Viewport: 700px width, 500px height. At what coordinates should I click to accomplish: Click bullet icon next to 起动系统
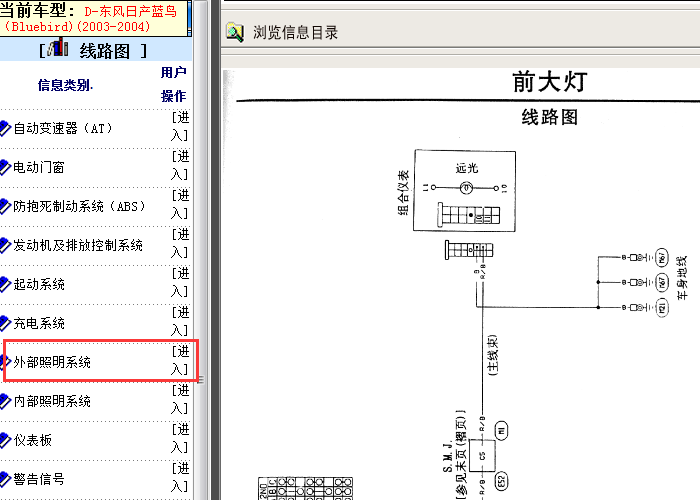tap(5, 284)
